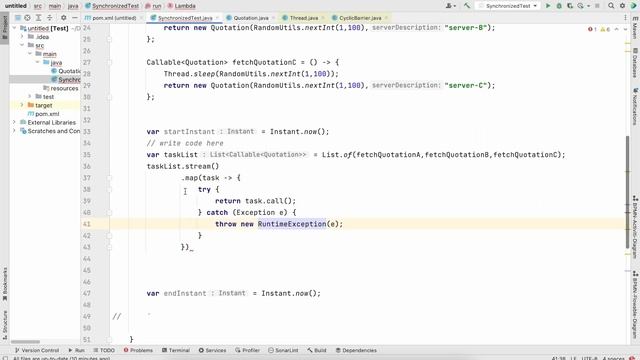The height and width of the screenshot is (360, 640).
Task: Click Expand All icon in Project panel
Action: click(38, 18)
